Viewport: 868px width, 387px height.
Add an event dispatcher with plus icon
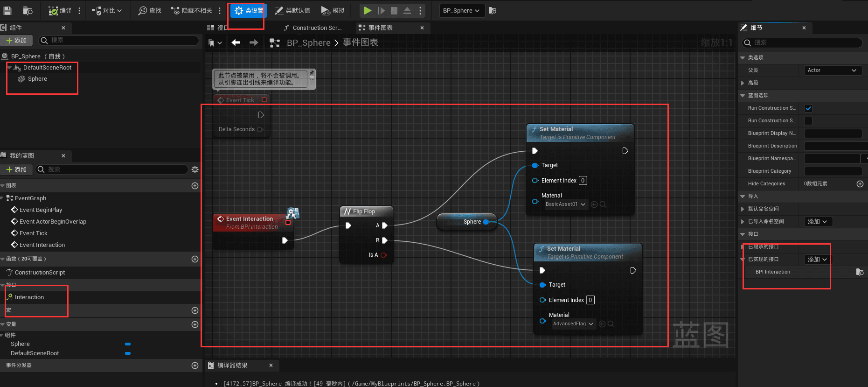(x=195, y=366)
